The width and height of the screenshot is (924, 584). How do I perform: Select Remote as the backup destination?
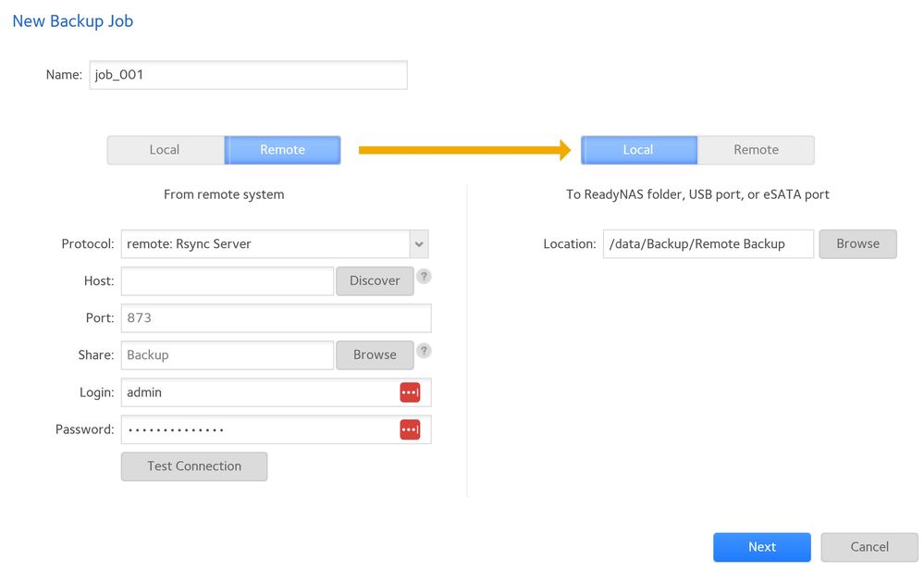756,150
